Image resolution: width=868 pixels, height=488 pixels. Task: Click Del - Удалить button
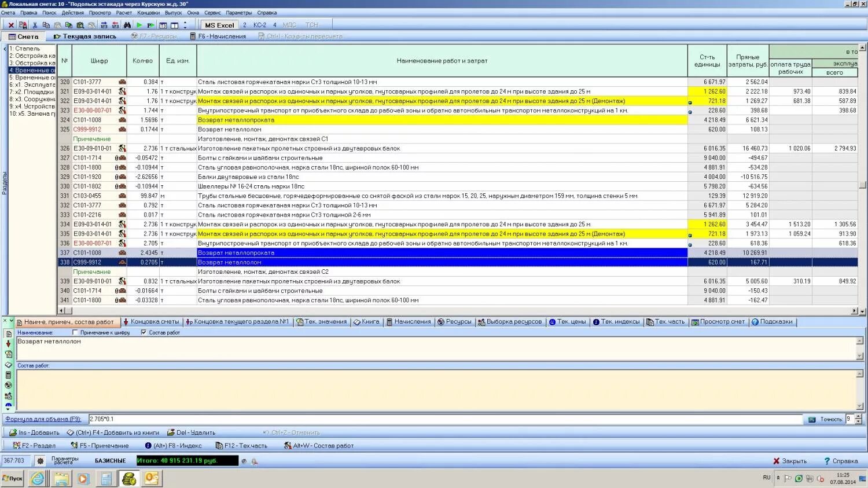pos(192,432)
